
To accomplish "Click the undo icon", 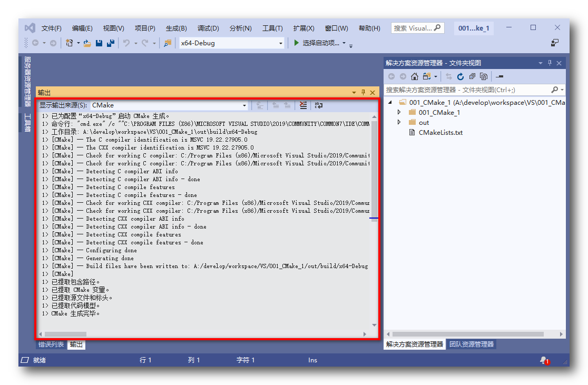I will (x=127, y=43).
